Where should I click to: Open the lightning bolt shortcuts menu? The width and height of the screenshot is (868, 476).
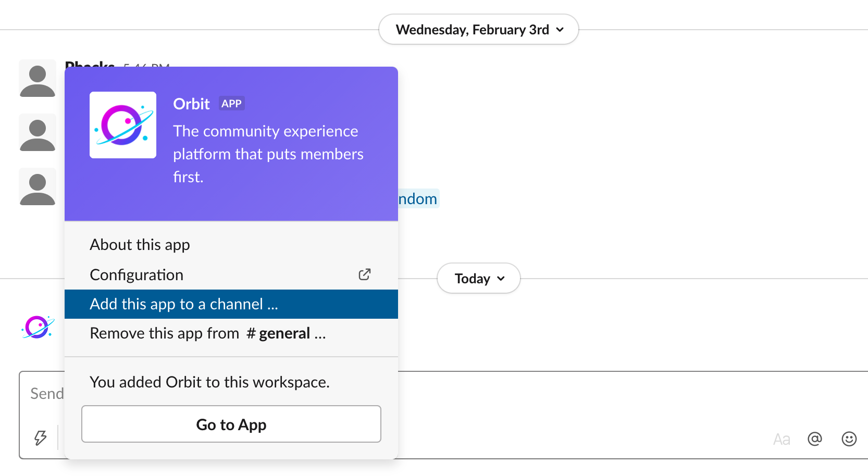coord(40,438)
